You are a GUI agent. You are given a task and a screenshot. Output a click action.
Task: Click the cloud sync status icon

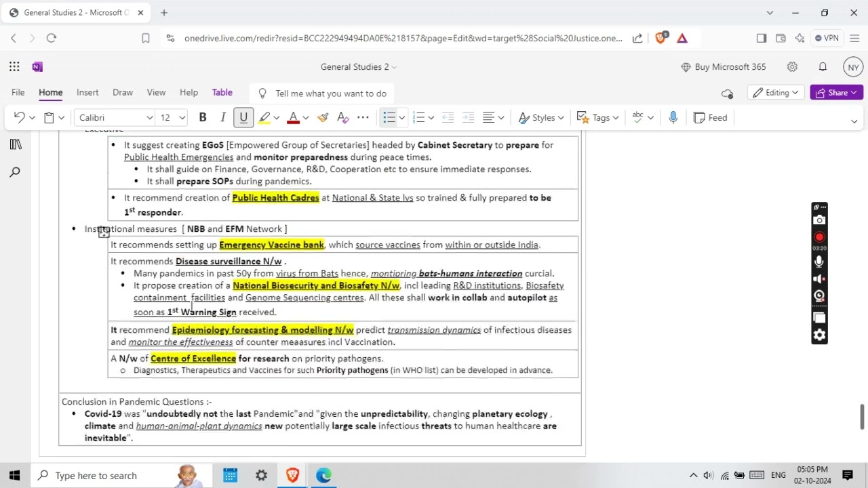tap(728, 94)
